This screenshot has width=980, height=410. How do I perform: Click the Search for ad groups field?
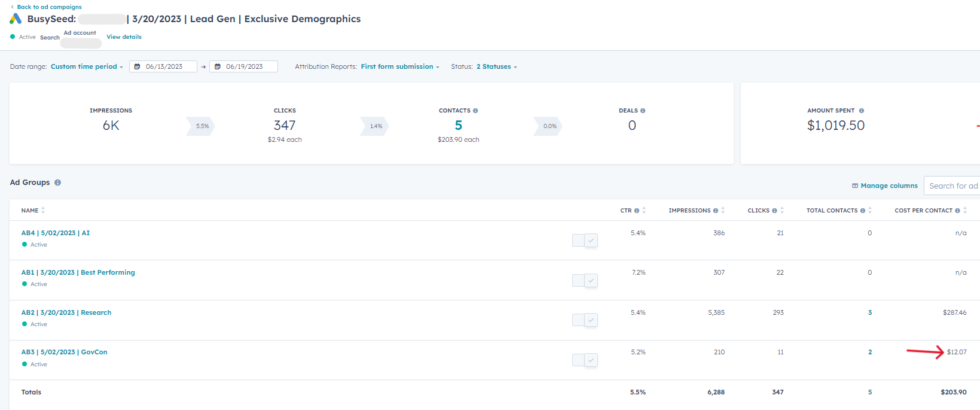click(x=952, y=186)
